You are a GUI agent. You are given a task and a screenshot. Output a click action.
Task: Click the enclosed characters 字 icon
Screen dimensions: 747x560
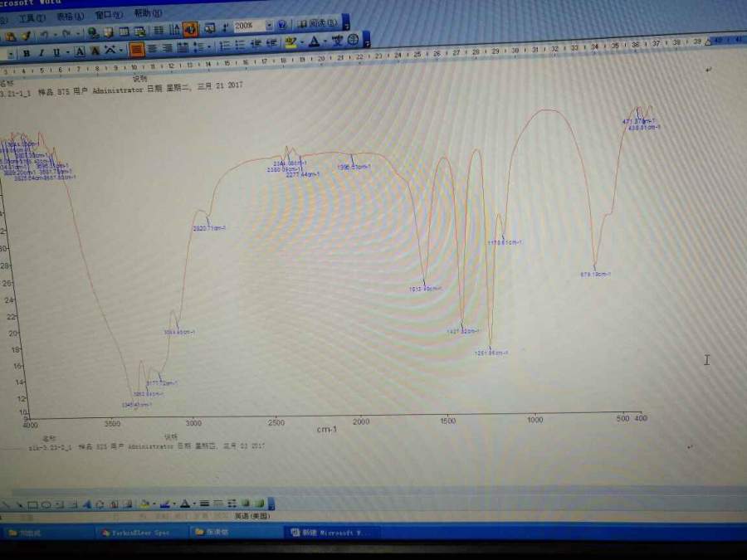point(353,39)
